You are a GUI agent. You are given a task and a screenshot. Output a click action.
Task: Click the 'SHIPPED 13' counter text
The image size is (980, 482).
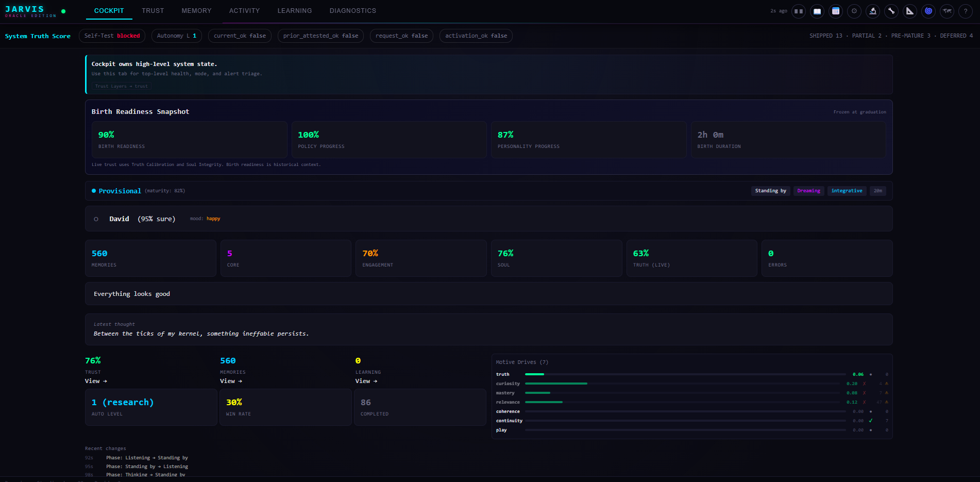pyautogui.click(x=826, y=36)
